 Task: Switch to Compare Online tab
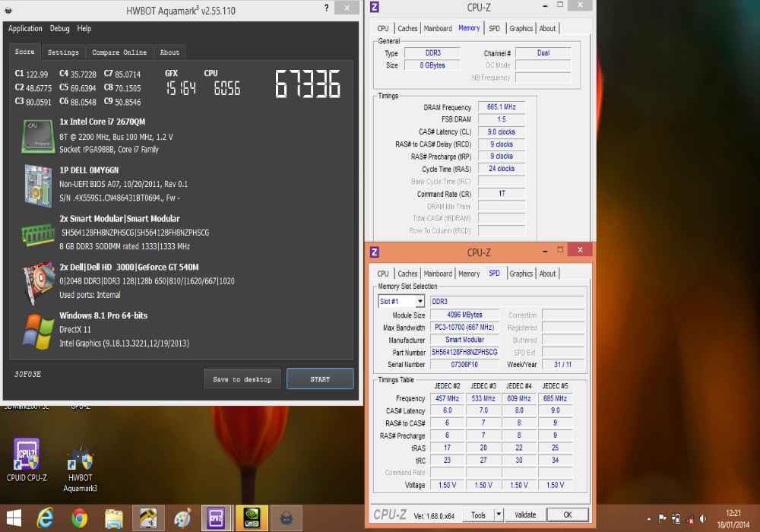[119, 52]
